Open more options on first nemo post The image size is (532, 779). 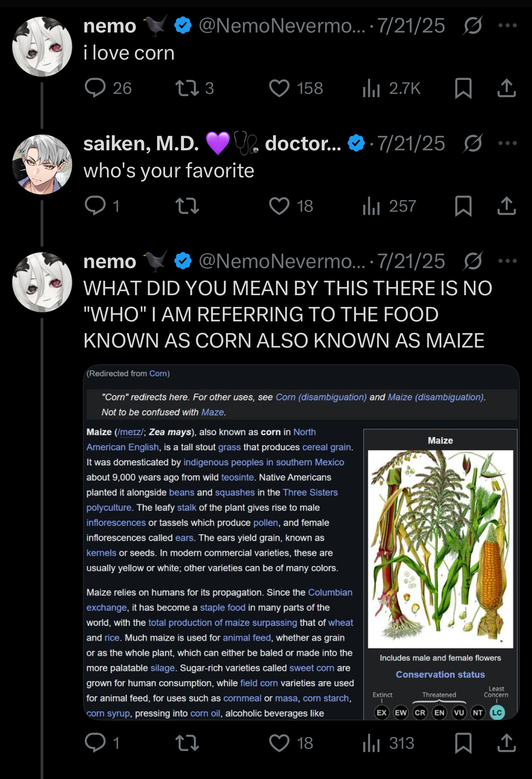507,26
